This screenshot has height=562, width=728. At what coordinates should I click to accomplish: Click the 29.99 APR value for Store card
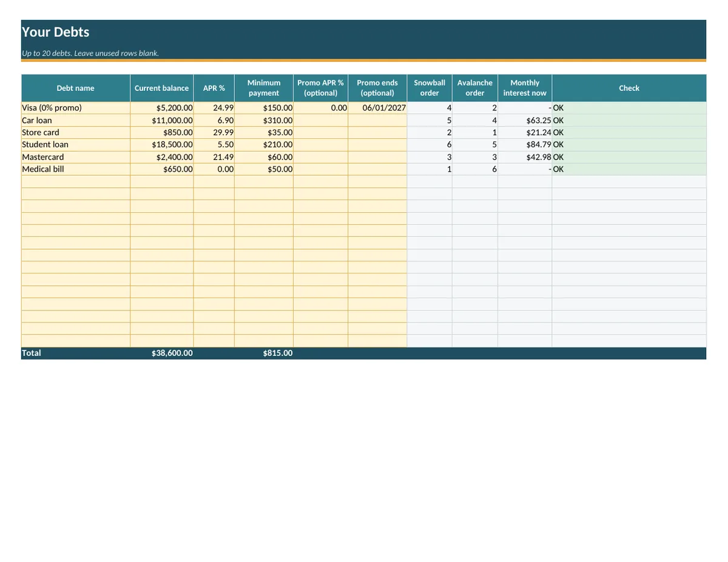pos(214,132)
